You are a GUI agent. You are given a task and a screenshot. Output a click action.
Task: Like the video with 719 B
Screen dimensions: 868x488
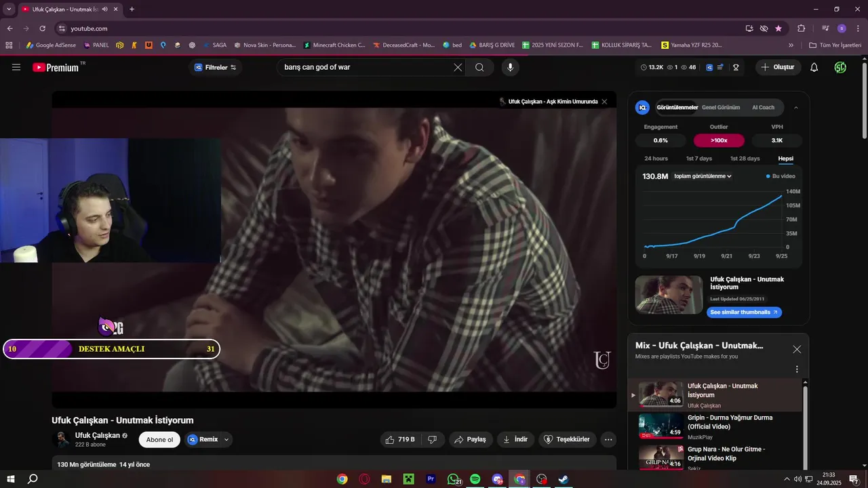(400, 439)
